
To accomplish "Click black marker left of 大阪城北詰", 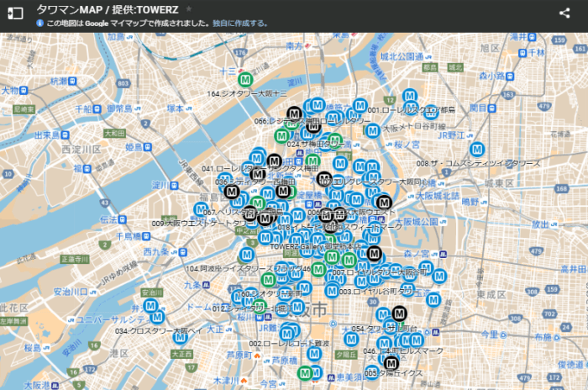I will click(384, 202).
